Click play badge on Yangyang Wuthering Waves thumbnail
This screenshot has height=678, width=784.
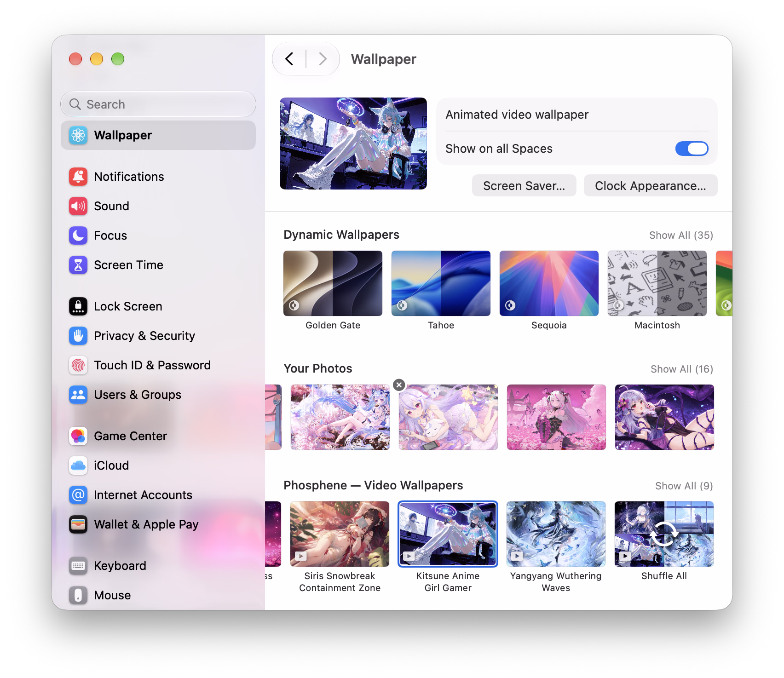tap(517, 556)
